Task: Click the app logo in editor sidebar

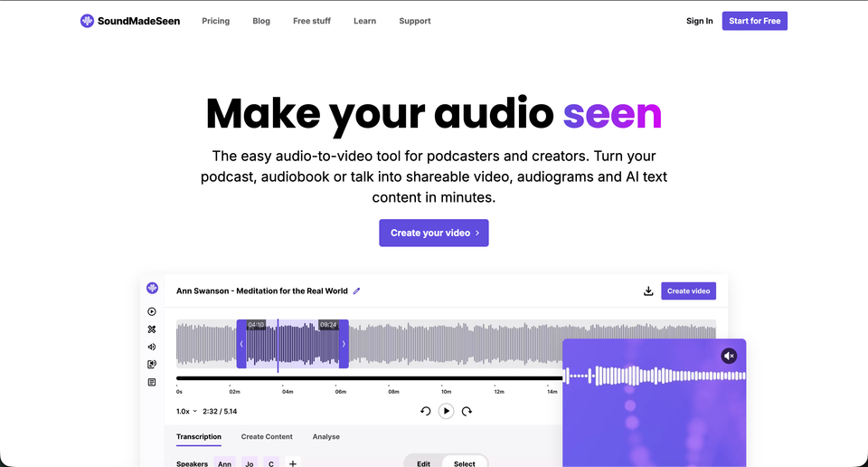Action: coord(152,288)
